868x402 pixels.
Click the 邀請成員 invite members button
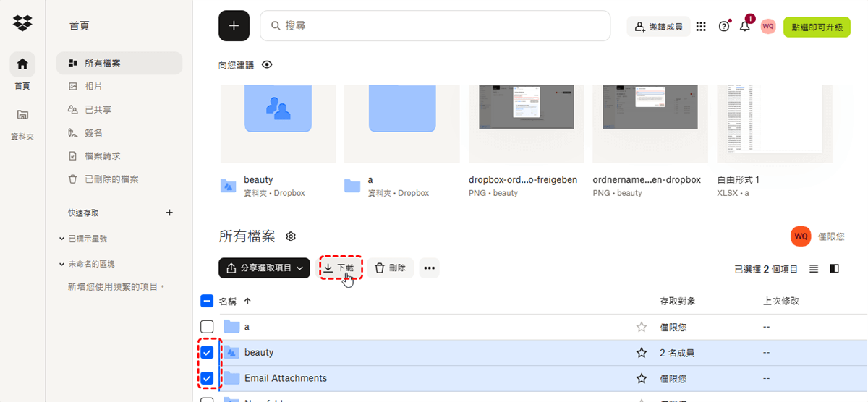pos(658,27)
